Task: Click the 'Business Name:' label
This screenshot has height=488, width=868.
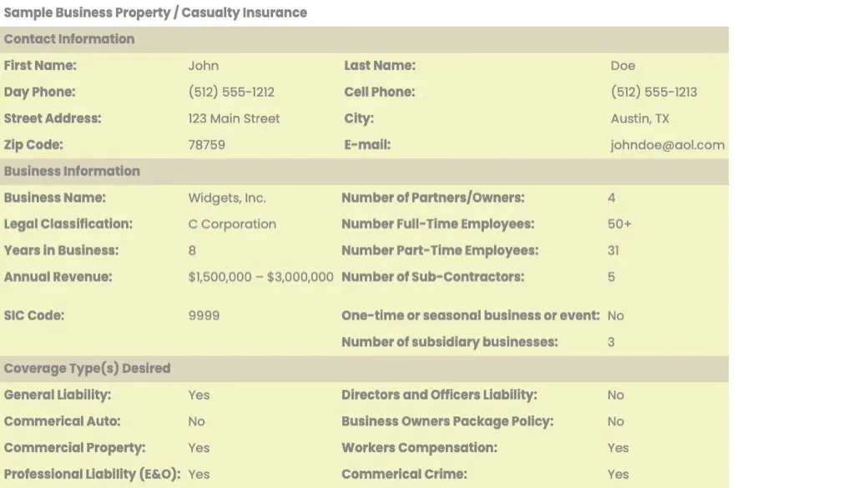Action: [x=55, y=198]
